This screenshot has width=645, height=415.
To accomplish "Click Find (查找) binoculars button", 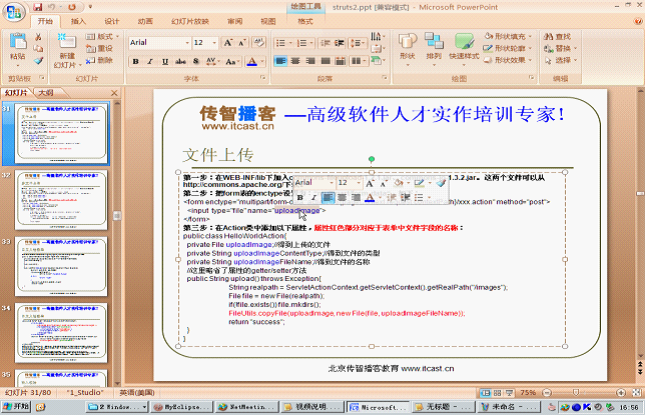I will click(x=557, y=37).
